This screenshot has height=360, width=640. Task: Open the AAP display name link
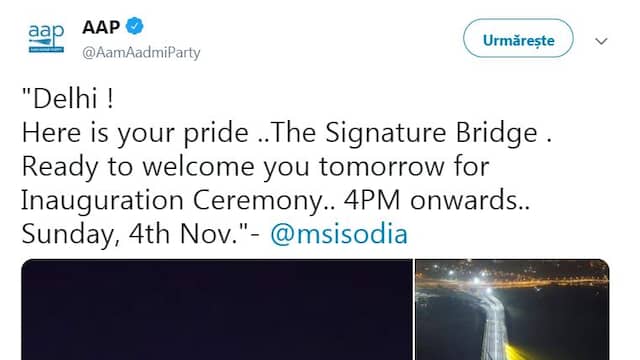point(101,27)
